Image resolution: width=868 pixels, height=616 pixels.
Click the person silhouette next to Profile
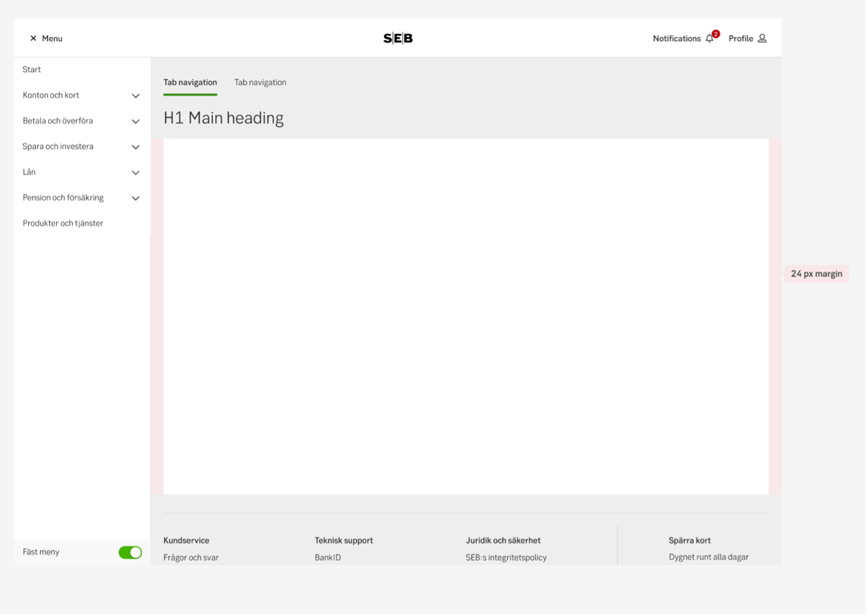(x=762, y=38)
